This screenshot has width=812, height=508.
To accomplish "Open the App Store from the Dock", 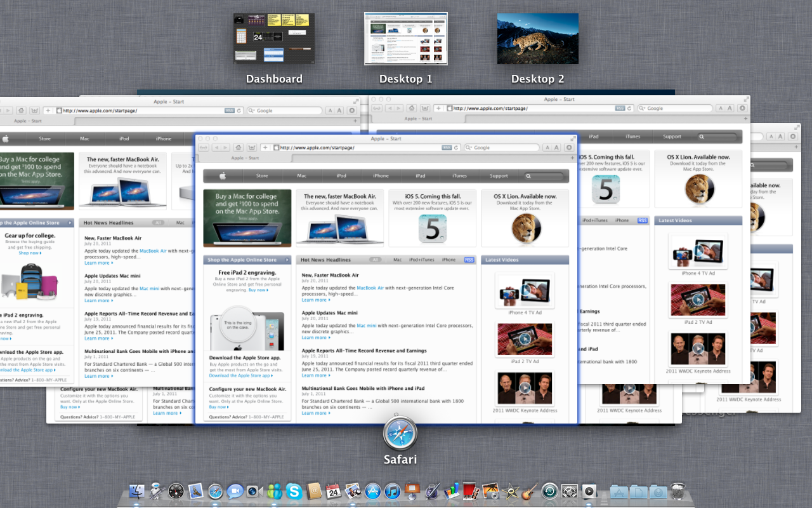I will point(372,491).
